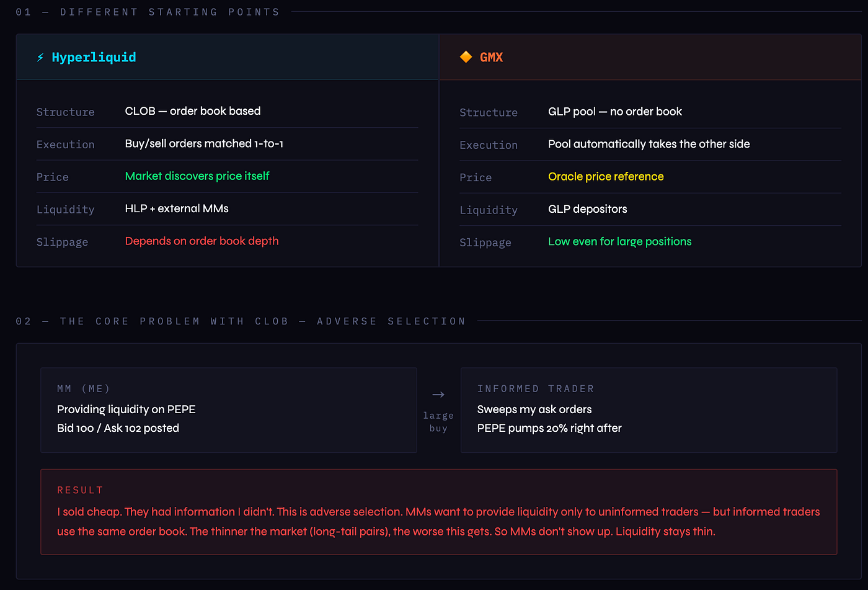Click yellow 'Oracle price reference' text
The image size is (868, 590).
(606, 177)
